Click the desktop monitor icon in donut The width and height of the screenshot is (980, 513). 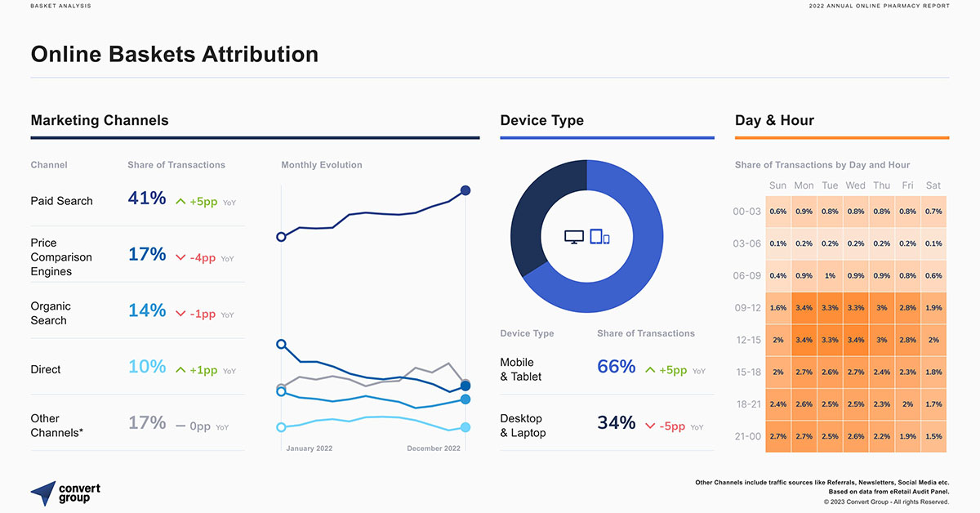pyautogui.click(x=575, y=237)
